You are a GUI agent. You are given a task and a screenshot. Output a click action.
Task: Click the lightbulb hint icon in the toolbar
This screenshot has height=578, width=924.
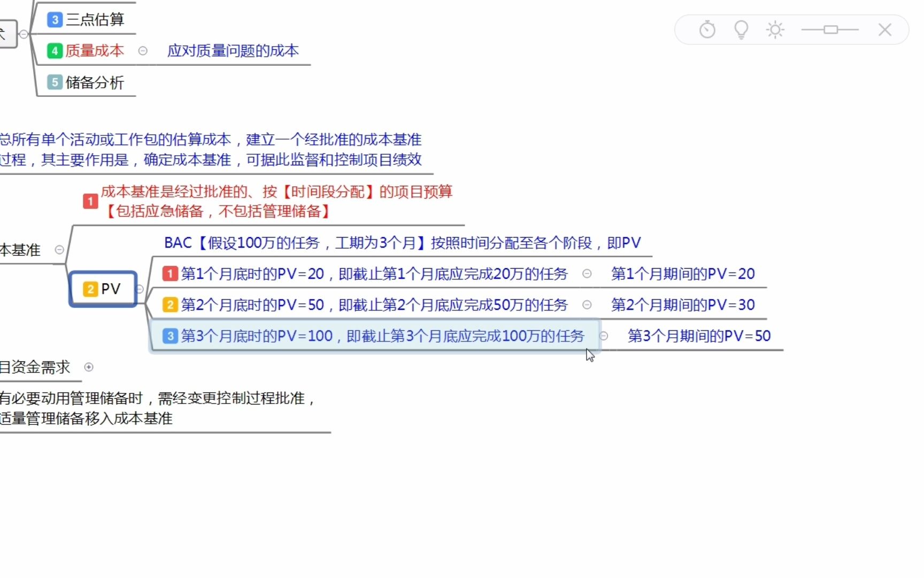[741, 29]
